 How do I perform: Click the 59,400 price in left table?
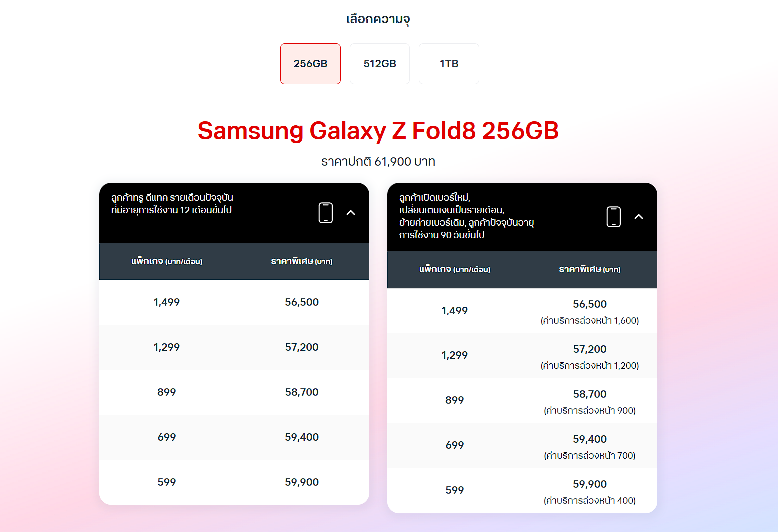pos(302,437)
